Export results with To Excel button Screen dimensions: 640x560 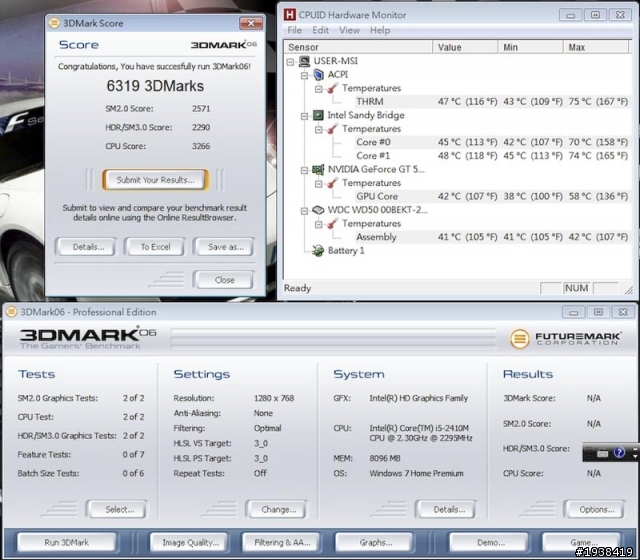pyautogui.click(x=156, y=247)
